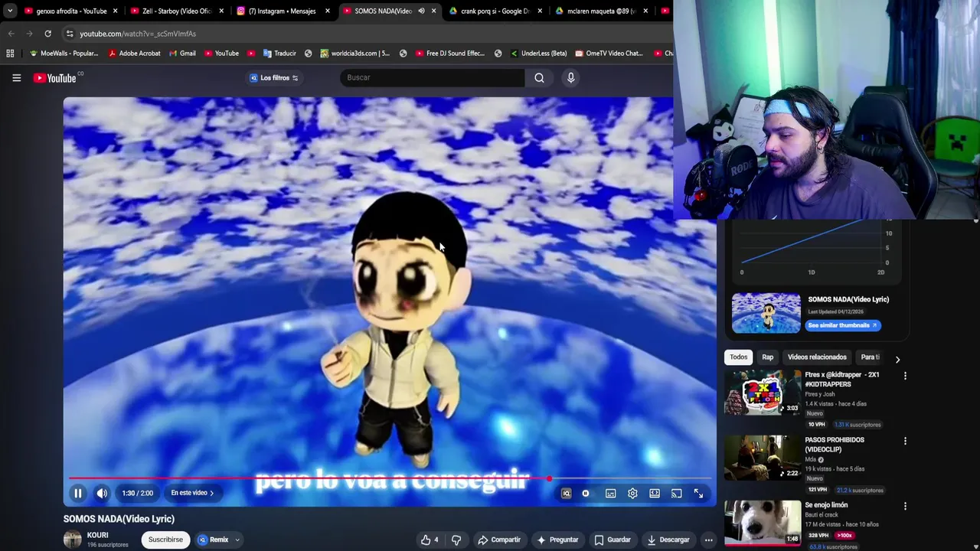This screenshot has width=980, height=551.
Task: Dislike the video with thumbs down
Action: click(456, 540)
